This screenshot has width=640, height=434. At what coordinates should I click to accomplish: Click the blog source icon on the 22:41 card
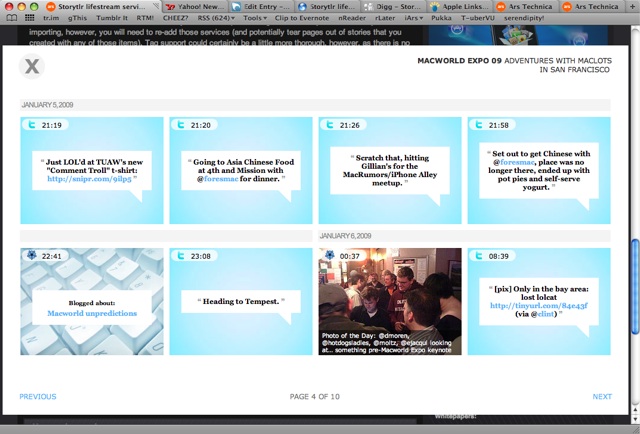32,255
